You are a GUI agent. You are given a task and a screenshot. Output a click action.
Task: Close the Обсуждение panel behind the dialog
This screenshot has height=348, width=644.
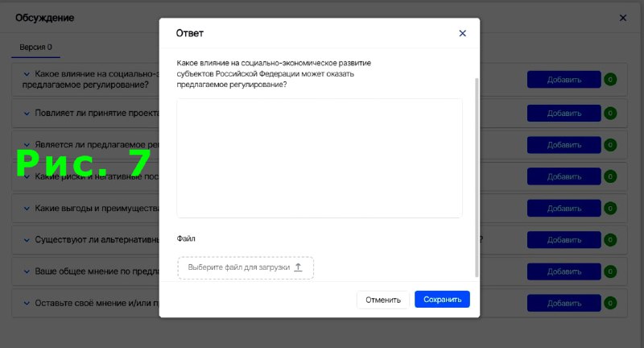pos(623,18)
